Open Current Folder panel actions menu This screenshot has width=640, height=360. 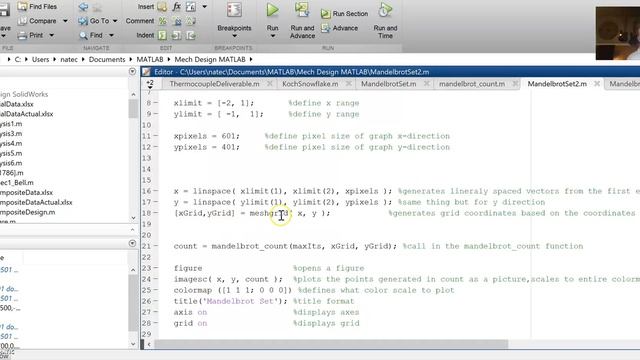click(132, 71)
